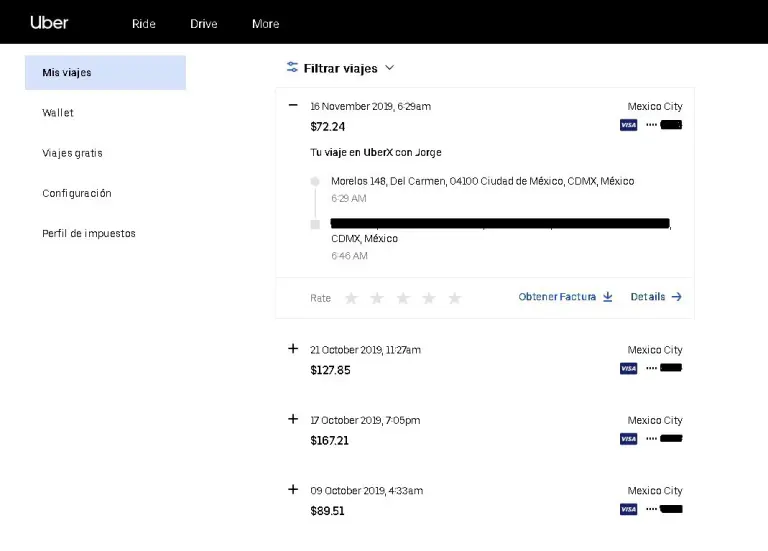Rate the trip one star
Image resolution: width=768 pixels, height=551 pixels.
pos(351,298)
